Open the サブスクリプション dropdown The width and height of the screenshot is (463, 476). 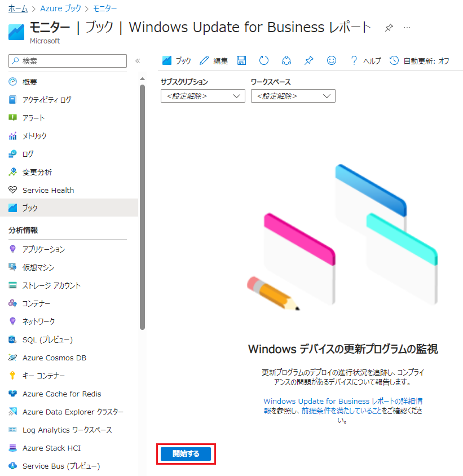(x=203, y=96)
